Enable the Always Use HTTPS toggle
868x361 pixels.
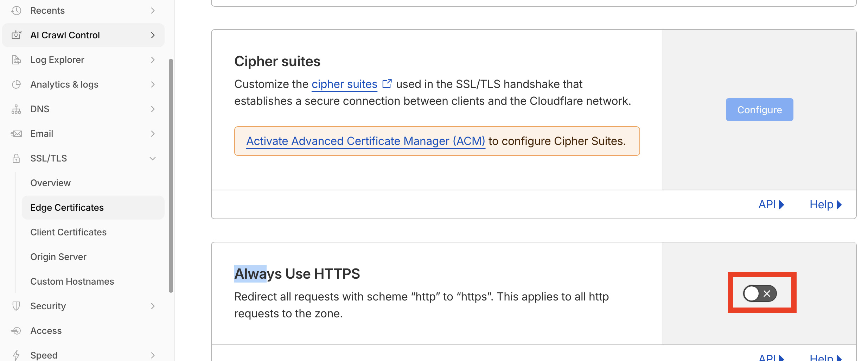[x=760, y=293]
